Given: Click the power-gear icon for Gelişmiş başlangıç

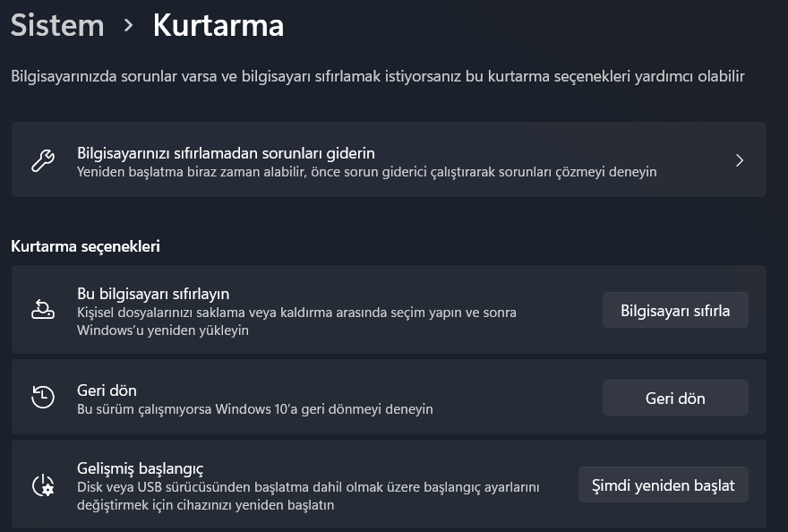Looking at the screenshot, I should tap(43, 485).
